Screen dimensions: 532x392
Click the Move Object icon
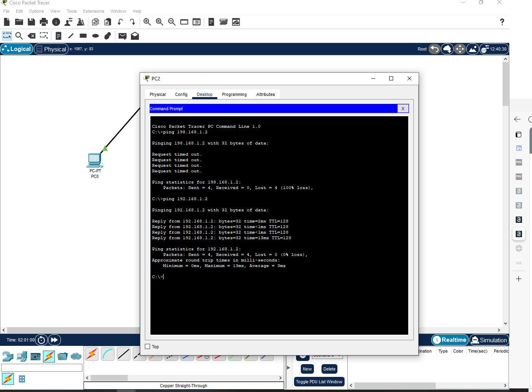(460, 49)
